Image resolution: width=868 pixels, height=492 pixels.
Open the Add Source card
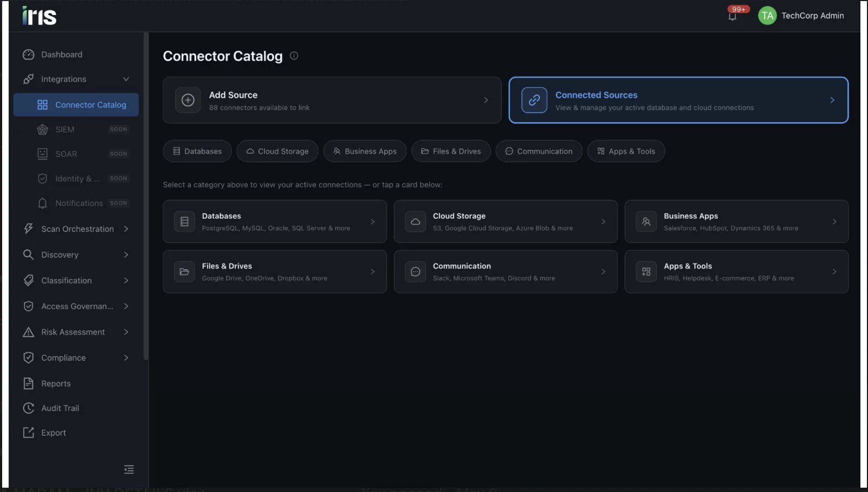332,100
